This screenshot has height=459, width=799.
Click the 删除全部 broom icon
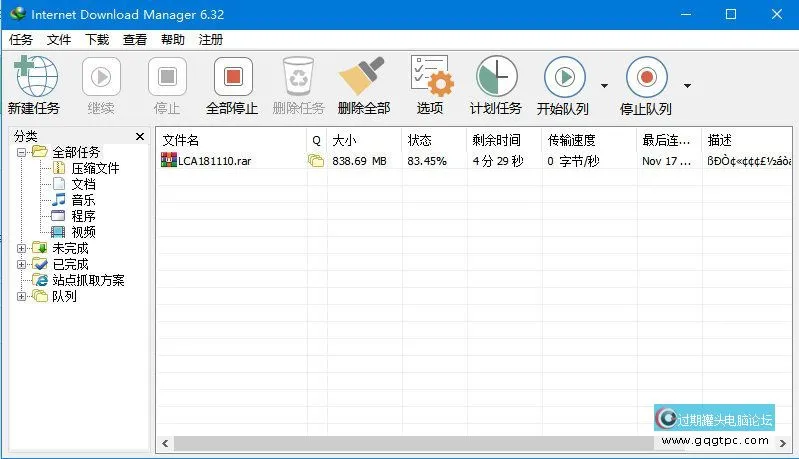coord(362,76)
